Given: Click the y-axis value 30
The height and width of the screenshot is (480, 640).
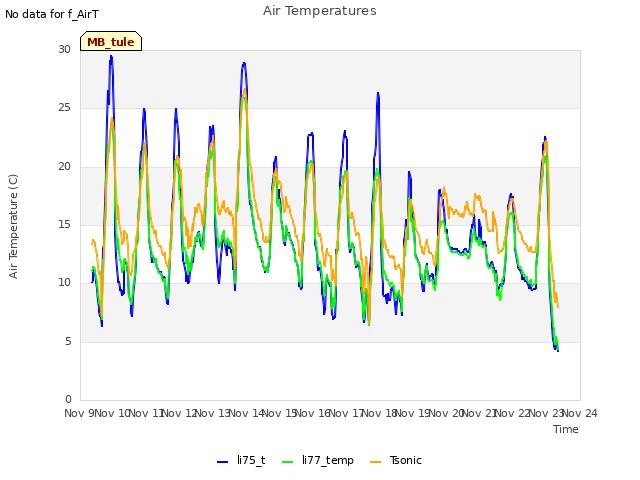Looking at the screenshot, I should coord(64,49).
